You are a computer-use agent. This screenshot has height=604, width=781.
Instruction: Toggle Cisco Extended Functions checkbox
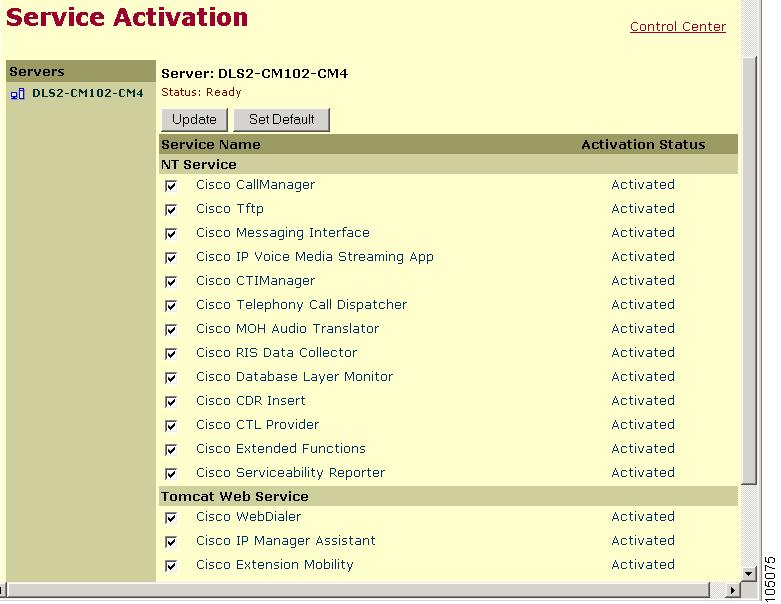(x=171, y=449)
